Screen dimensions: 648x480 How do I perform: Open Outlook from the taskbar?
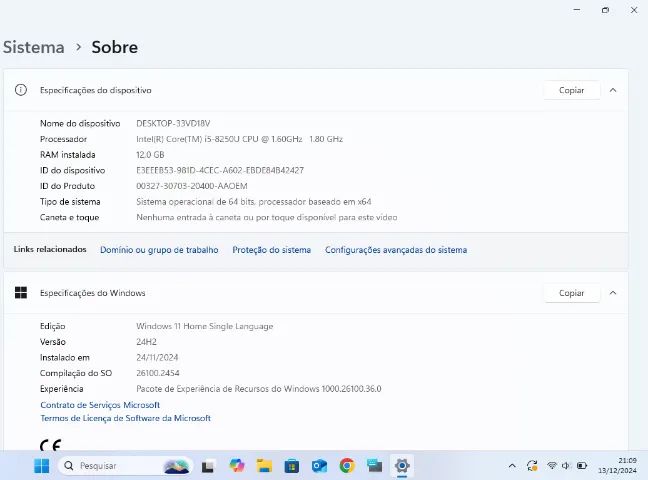point(319,466)
